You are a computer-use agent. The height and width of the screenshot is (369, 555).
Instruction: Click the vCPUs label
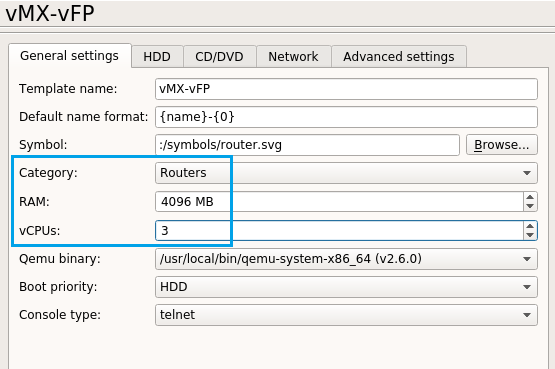click(40, 231)
